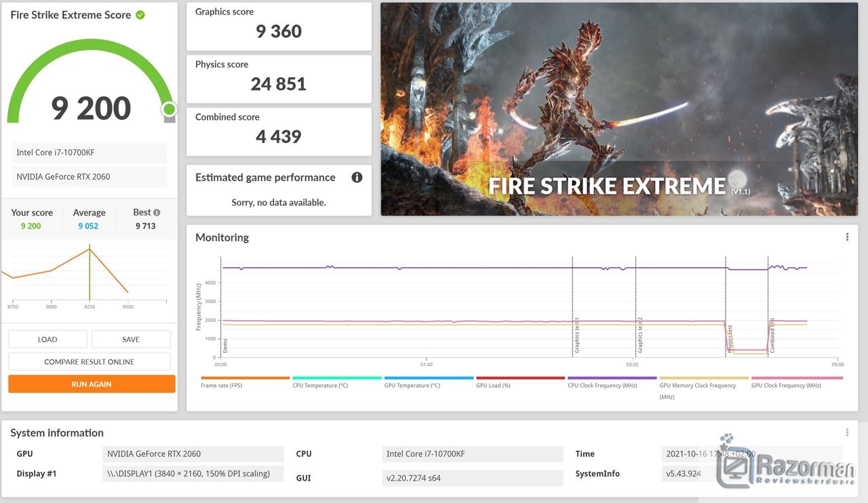
Task: Click the green marker line in score distribution chart
Action: [x=90, y=273]
